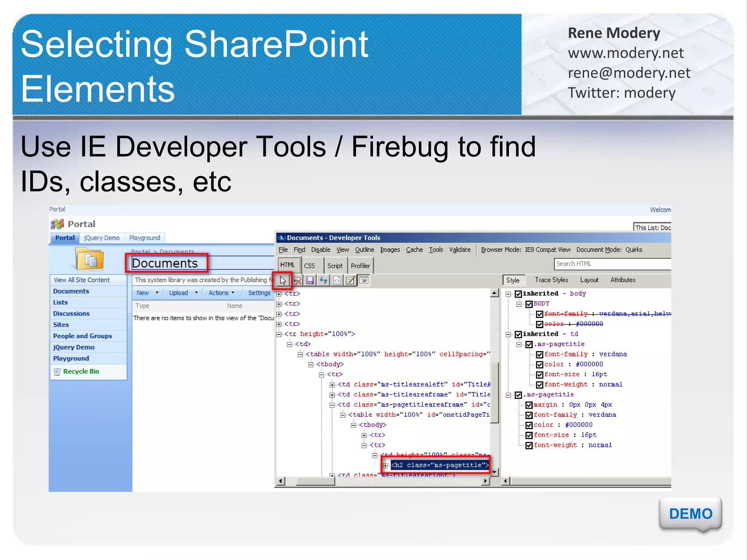
Task: Open People and Groups sidebar link
Action: [x=82, y=336]
